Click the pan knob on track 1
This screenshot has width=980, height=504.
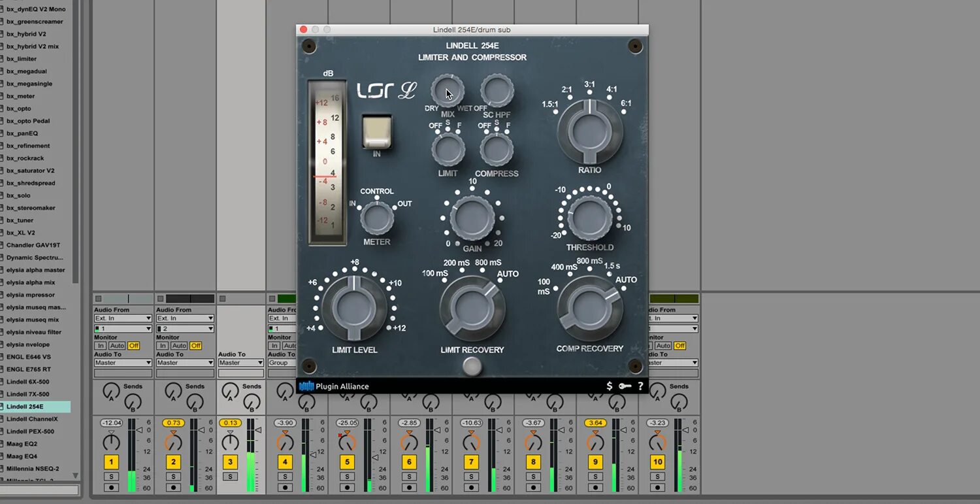111,443
